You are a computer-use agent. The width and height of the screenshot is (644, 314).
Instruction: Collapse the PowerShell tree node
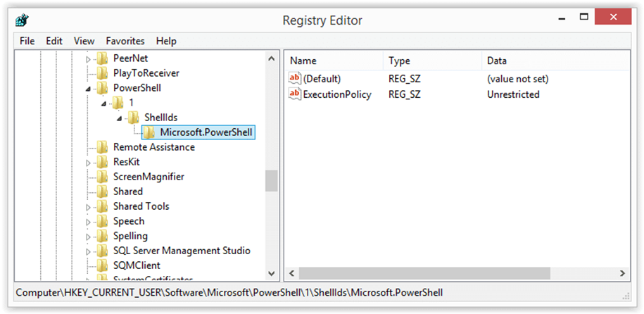pos(89,89)
